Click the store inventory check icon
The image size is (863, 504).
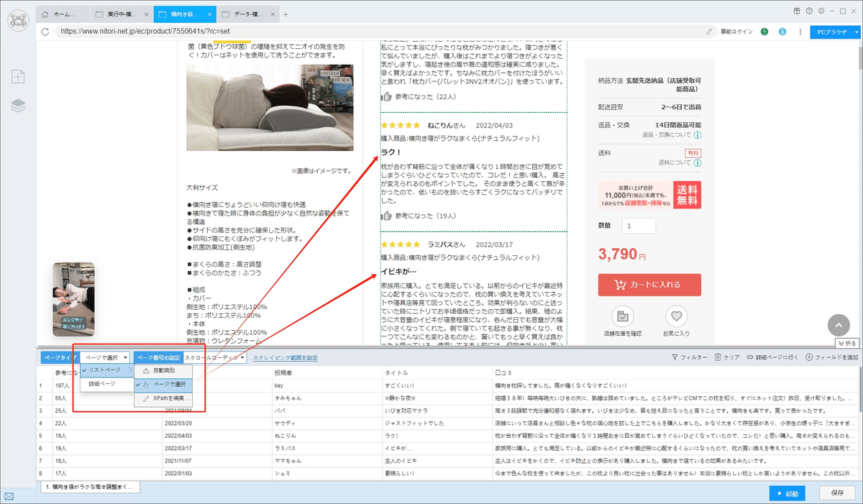point(623,317)
